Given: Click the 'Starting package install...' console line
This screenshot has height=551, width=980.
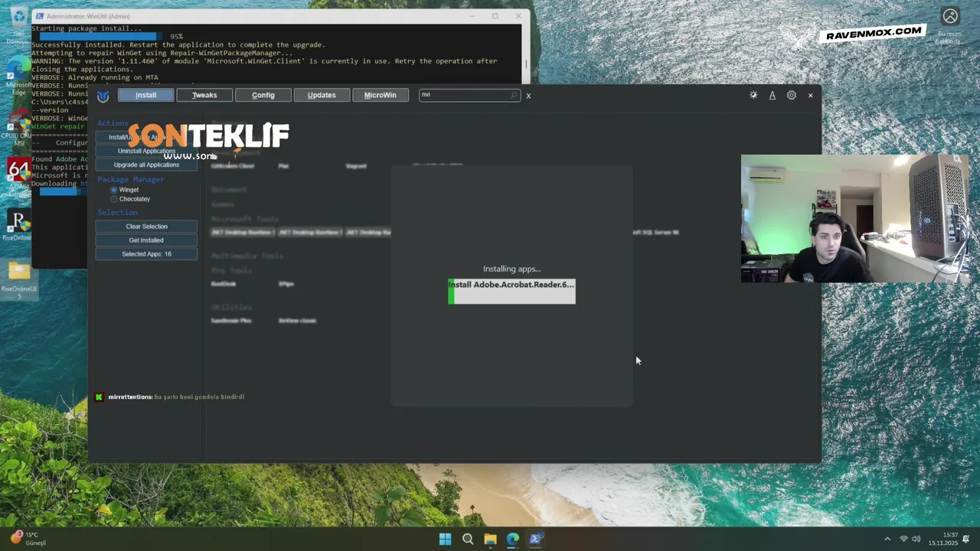Looking at the screenshot, I should point(87,28).
